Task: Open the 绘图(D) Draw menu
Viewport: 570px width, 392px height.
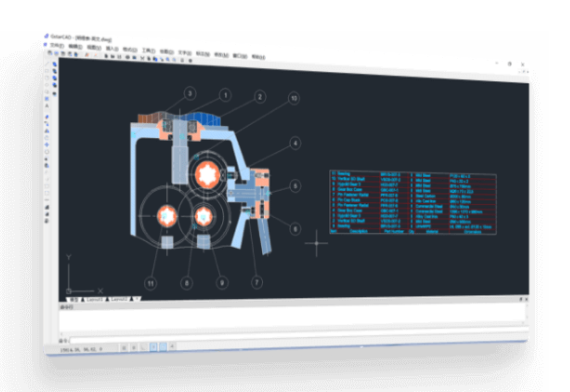Action: (x=166, y=52)
